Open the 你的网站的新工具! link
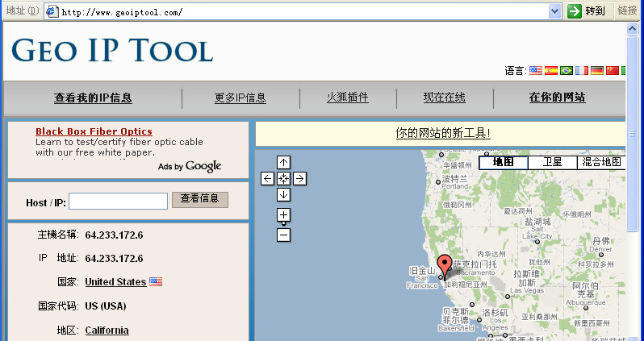Viewport: 644px width, 341px height. [x=443, y=133]
